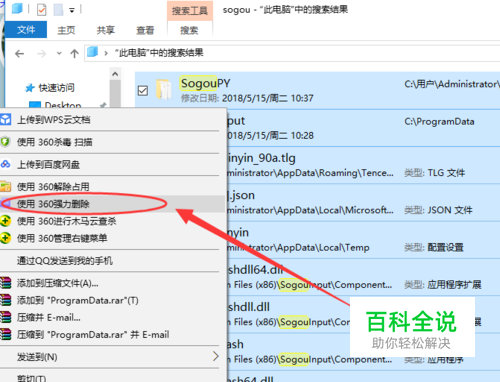The width and height of the screenshot is (500, 382).
Task: Click the explorer window icon in title bar
Action: point(17,9)
